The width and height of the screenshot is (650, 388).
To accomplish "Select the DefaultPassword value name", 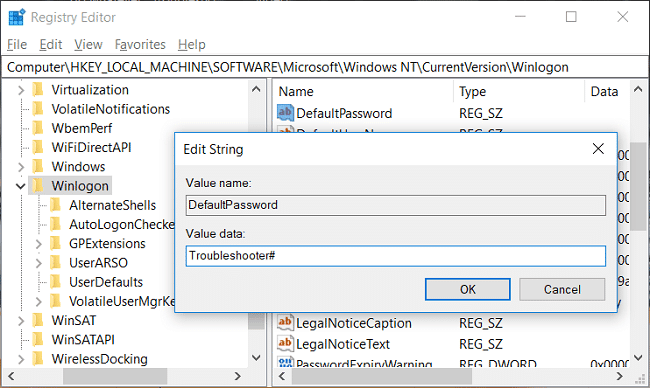I will (344, 113).
